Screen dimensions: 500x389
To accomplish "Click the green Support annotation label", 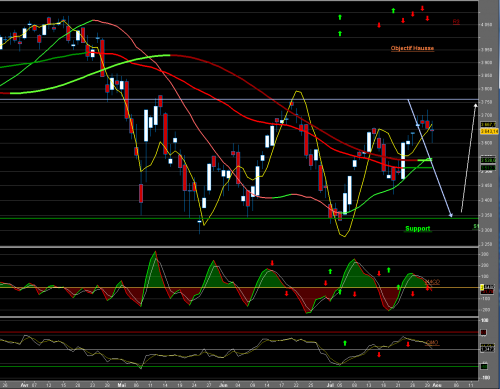I will point(418,229).
